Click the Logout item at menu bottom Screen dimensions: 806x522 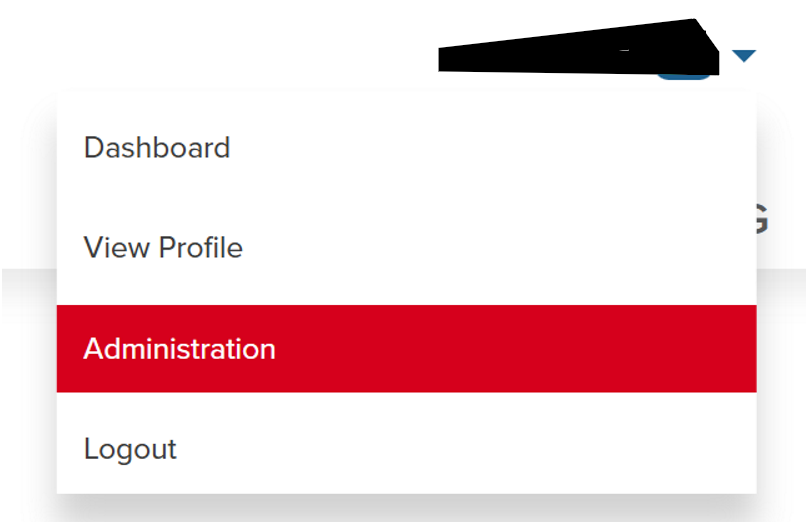click(x=130, y=449)
